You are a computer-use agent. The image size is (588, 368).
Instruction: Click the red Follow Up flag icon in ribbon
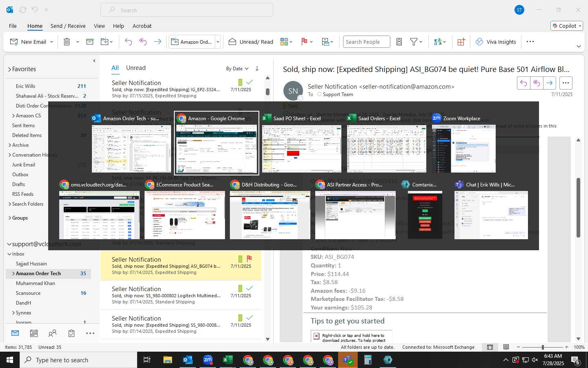[x=304, y=42]
